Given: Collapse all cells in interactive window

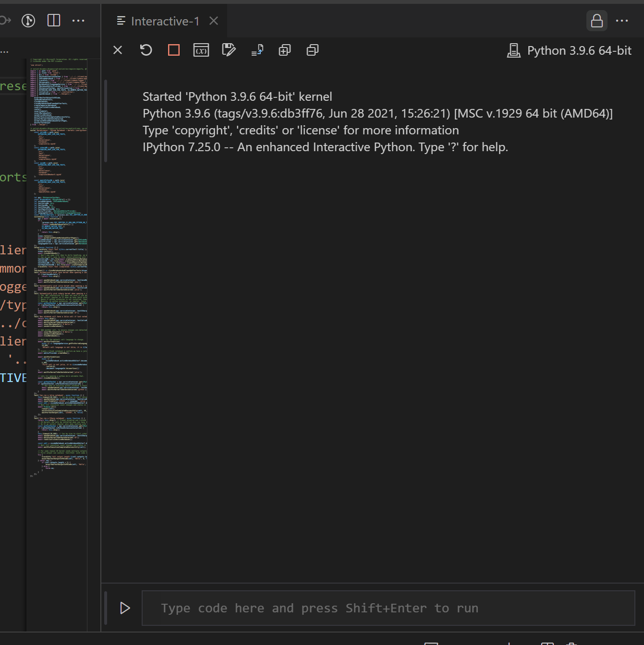Looking at the screenshot, I should coord(313,50).
